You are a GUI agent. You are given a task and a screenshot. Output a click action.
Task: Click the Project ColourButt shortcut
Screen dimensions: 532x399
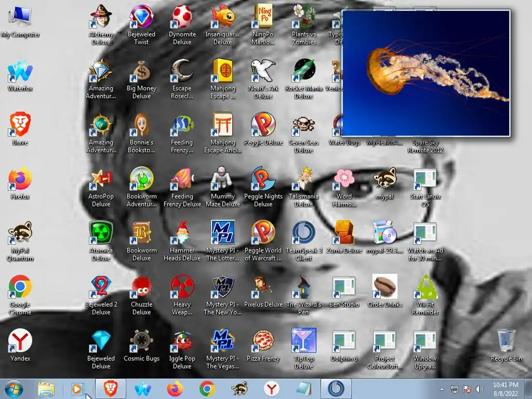click(x=384, y=349)
